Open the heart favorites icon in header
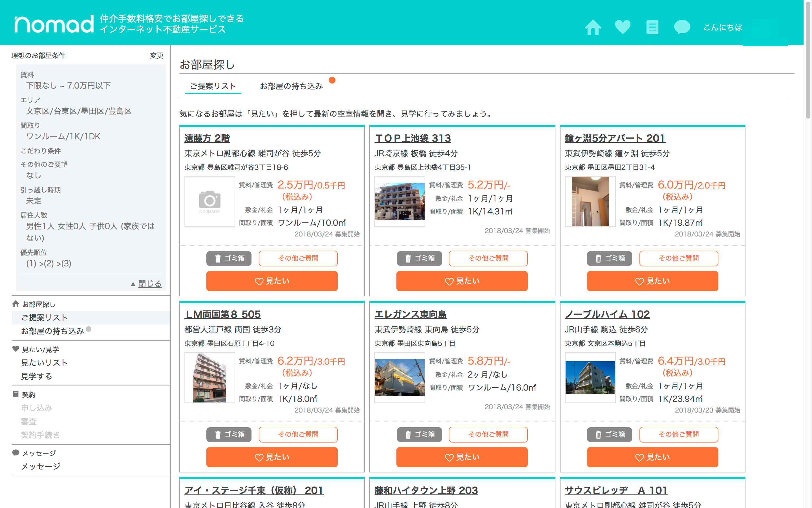The image size is (812, 508). (623, 27)
